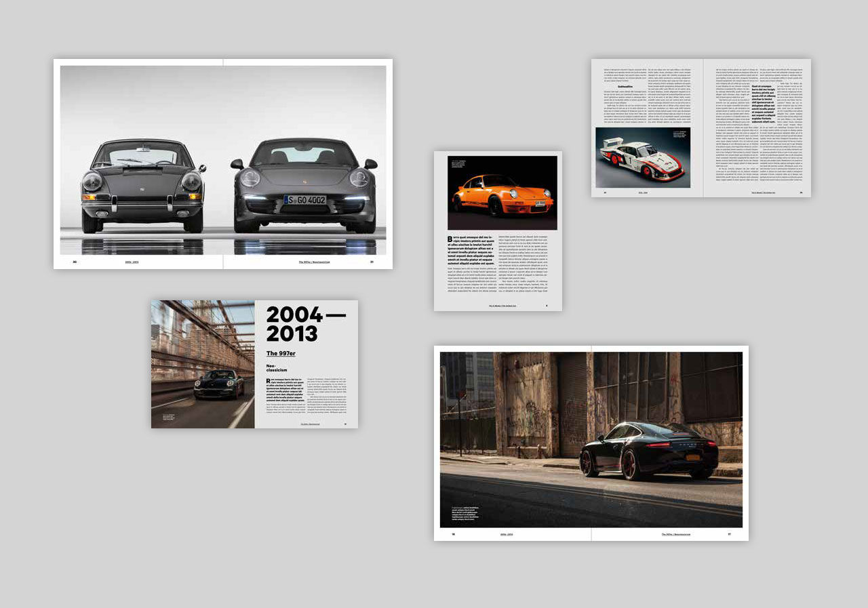
Task: Click the "Neo-classicism" subheading
Action: point(277,369)
